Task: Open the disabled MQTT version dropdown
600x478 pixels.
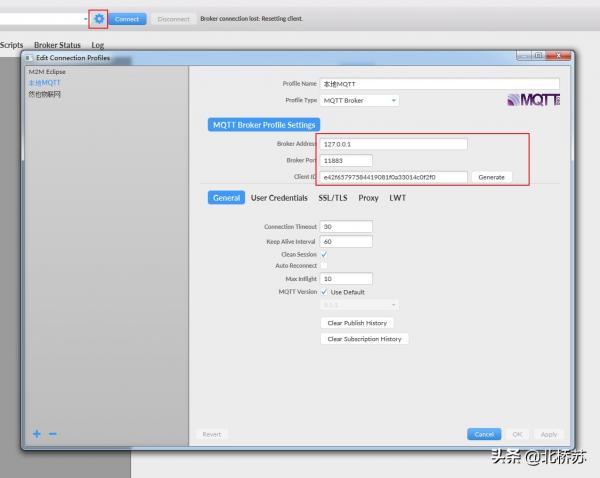Action: click(x=360, y=305)
